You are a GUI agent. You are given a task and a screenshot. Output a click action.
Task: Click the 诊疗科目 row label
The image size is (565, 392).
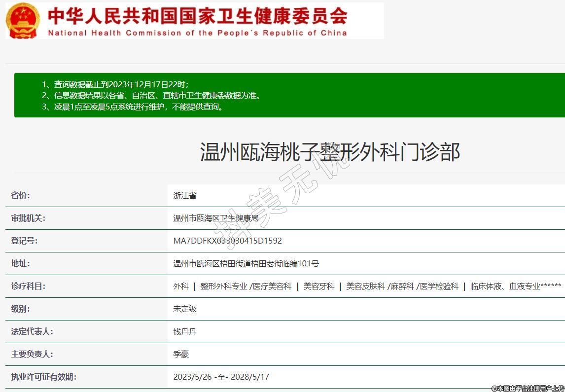pos(28,286)
